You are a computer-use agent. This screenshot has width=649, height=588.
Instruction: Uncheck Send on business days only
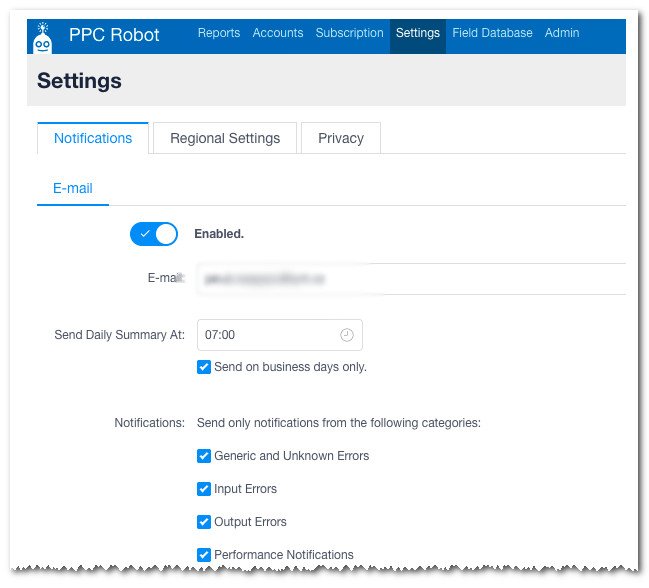pyautogui.click(x=204, y=367)
